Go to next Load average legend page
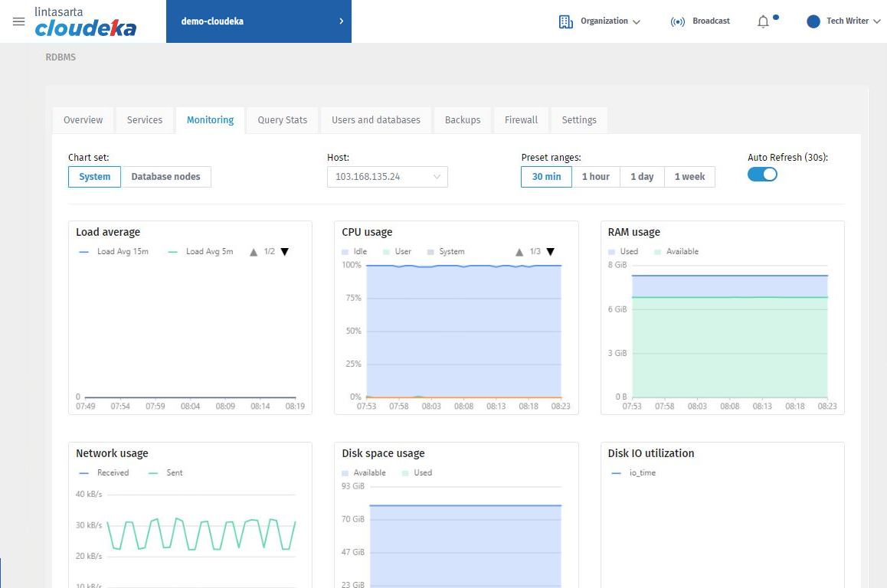This screenshot has width=887, height=588. (x=285, y=252)
